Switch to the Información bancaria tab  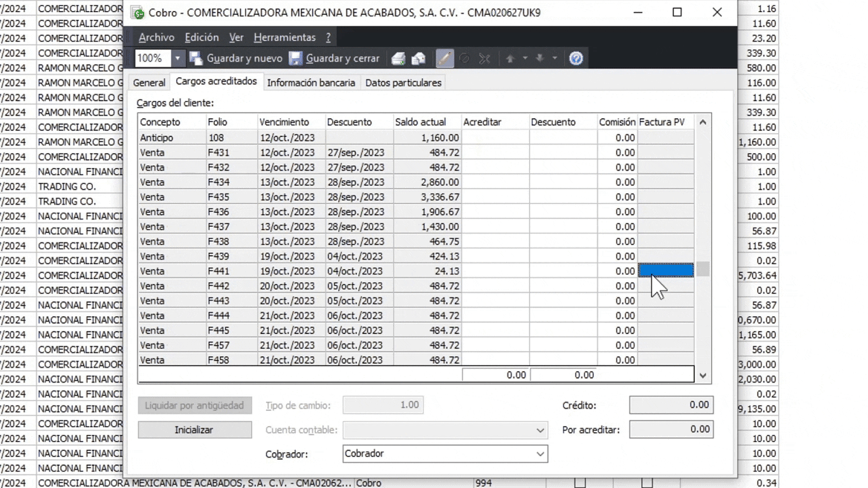[311, 83]
